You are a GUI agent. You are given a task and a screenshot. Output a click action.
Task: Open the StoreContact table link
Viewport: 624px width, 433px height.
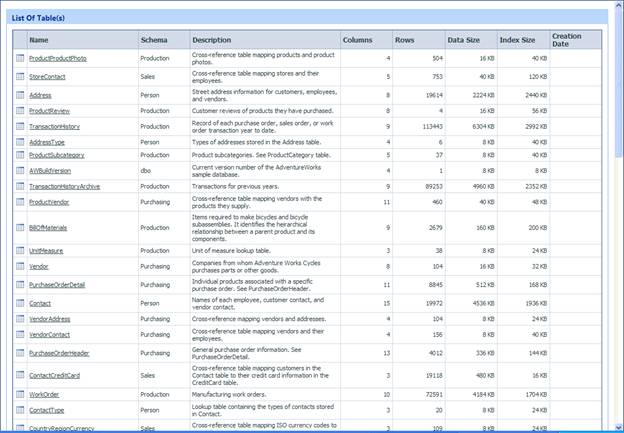(x=47, y=77)
